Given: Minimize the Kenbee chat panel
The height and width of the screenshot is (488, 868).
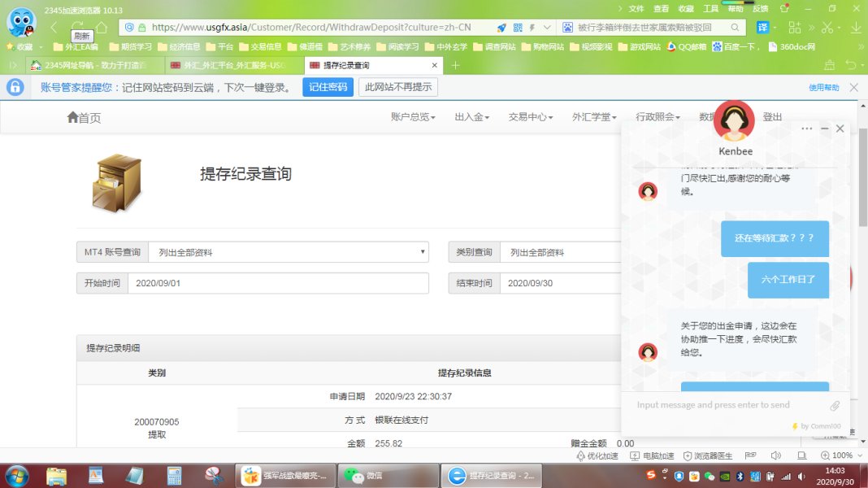Looking at the screenshot, I should pos(824,129).
